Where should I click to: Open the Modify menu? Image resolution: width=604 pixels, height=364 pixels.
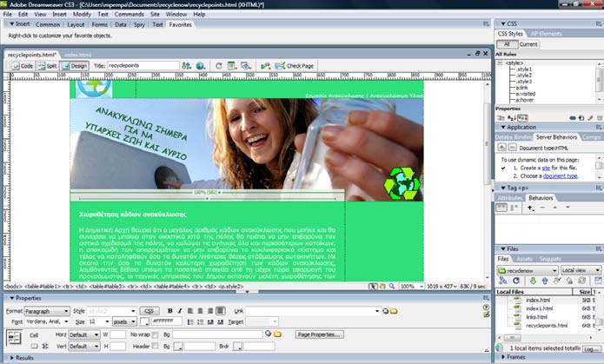tap(82, 14)
